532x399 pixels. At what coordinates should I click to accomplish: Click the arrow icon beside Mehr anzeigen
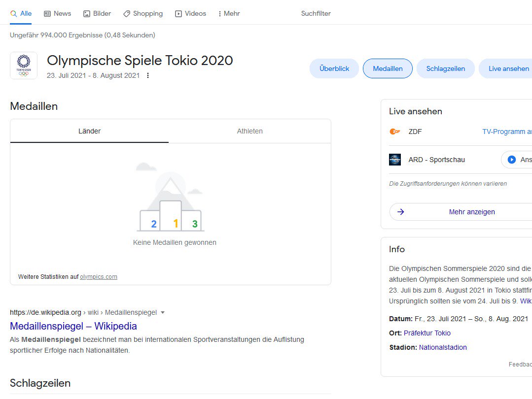click(x=401, y=212)
